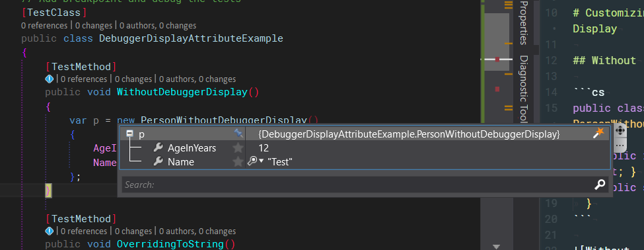Click the magic wand customize icon
Viewport: 644px width, 250px height.
tap(599, 133)
